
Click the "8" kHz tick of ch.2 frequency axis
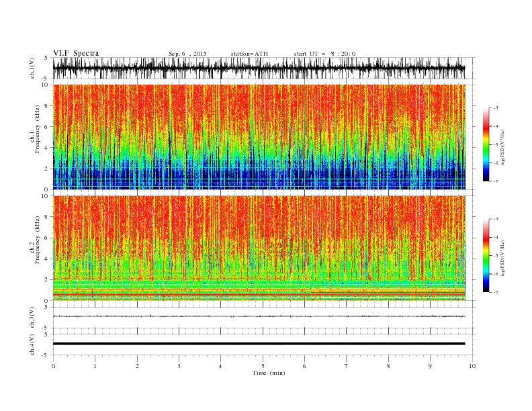tap(47, 217)
